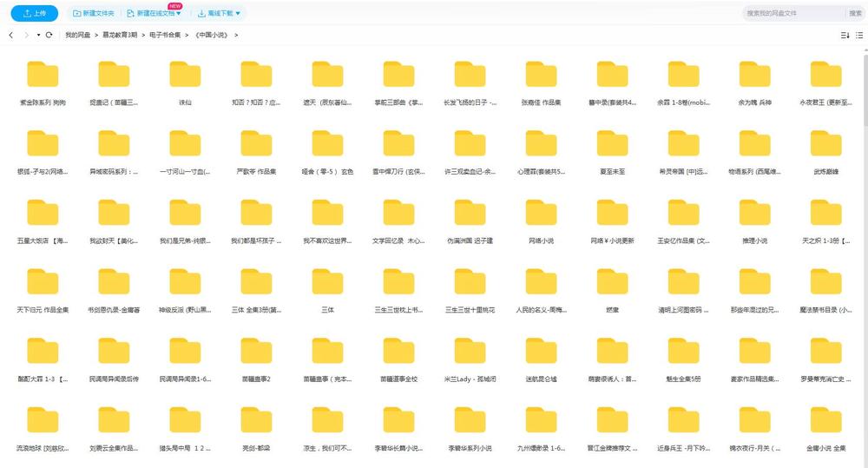This screenshot has width=868, height=468.
Task: Click the 《中国小说》 breadcrumb
Action: click(x=212, y=35)
